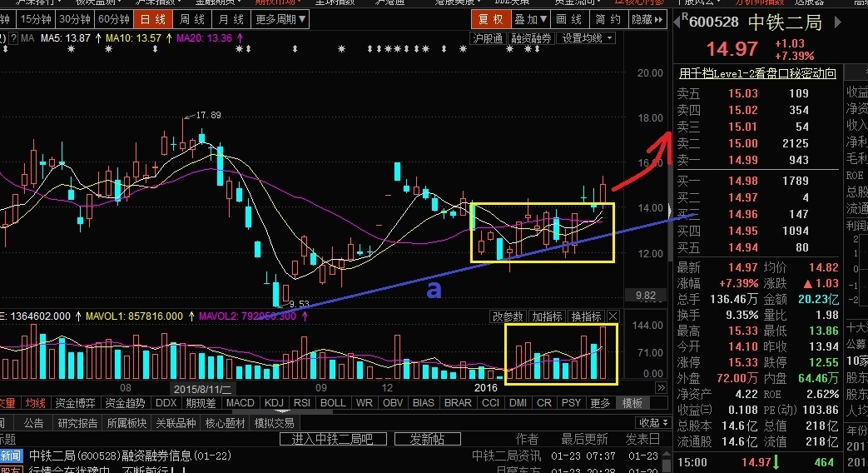
Task: Switch chart to 周线 weekly period
Action: click(x=192, y=19)
